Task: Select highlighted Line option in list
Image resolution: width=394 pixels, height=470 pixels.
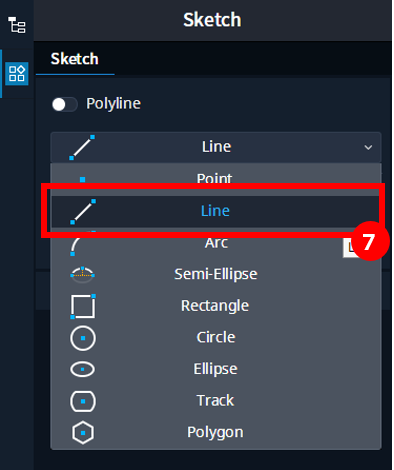Action: pyautogui.click(x=215, y=211)
